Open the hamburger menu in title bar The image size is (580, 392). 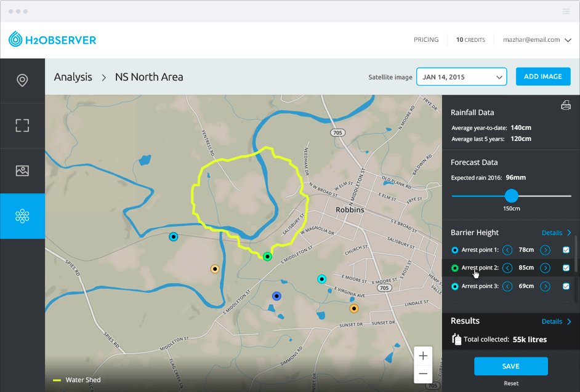tap(566, 11)
